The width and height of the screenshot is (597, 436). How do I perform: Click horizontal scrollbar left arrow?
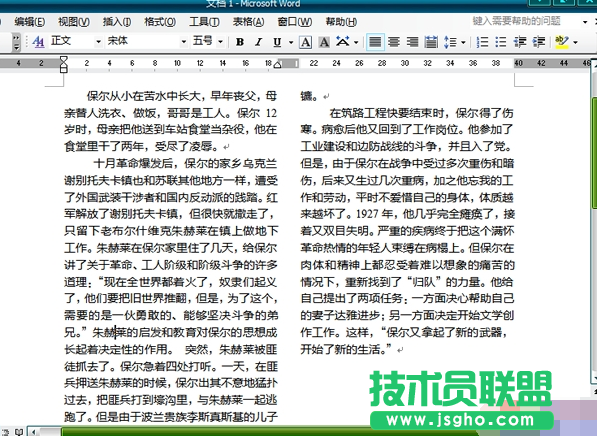[x=34, y=432]
